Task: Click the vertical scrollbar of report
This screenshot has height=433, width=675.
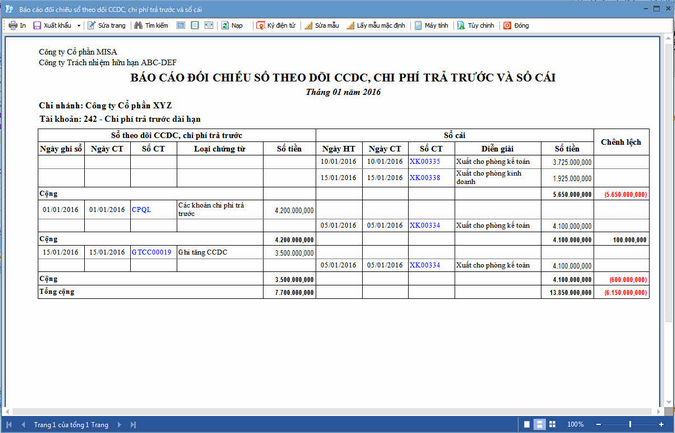Action: coord(668,181)
